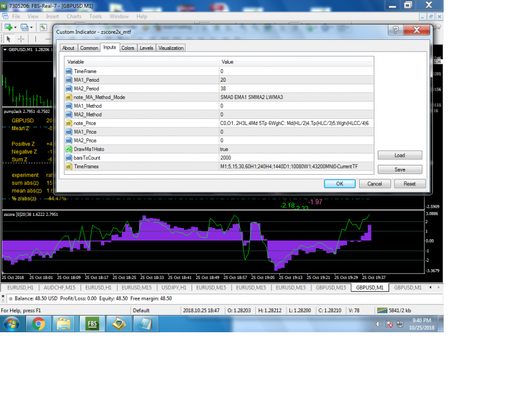The width and height of the screenshot is (532, 398).
Task: Click the Value column header
Action: coord(296,62)
